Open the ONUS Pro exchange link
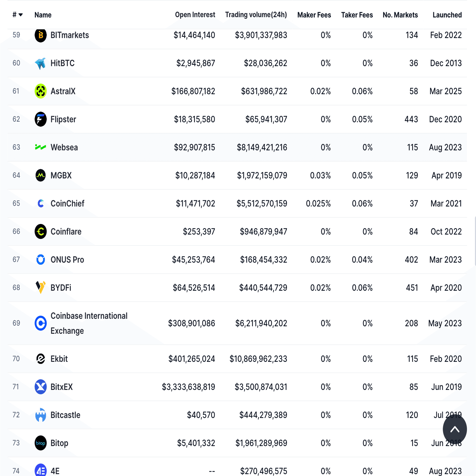 67,260
